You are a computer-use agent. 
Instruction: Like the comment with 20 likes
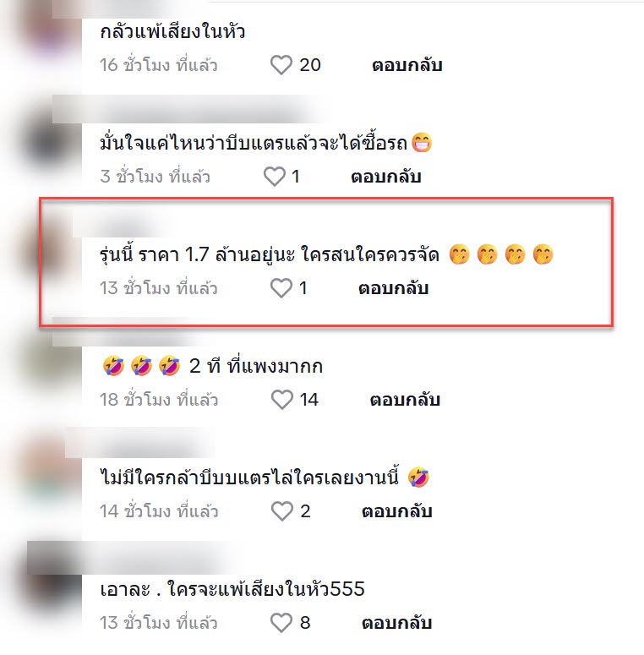click(x=281, y=65)
